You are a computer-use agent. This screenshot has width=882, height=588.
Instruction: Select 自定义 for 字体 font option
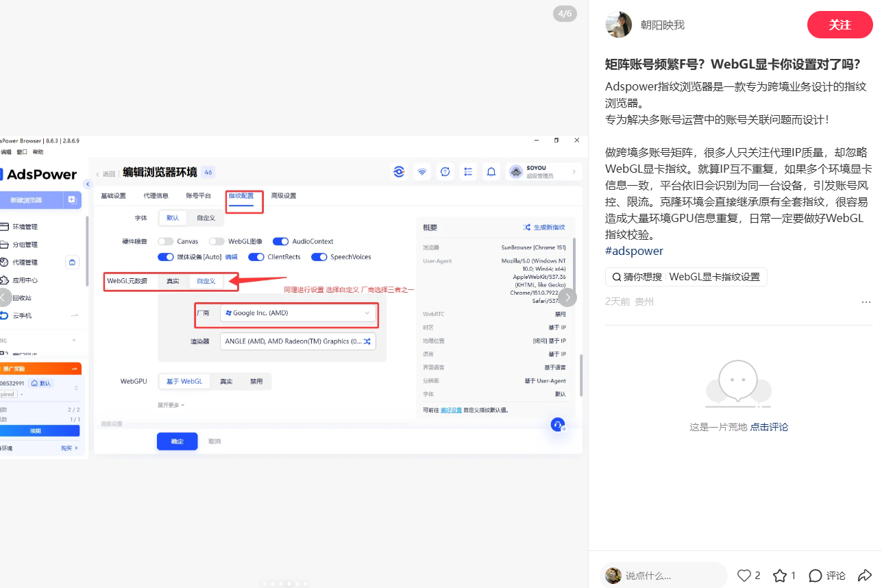[x=206, y=218]
